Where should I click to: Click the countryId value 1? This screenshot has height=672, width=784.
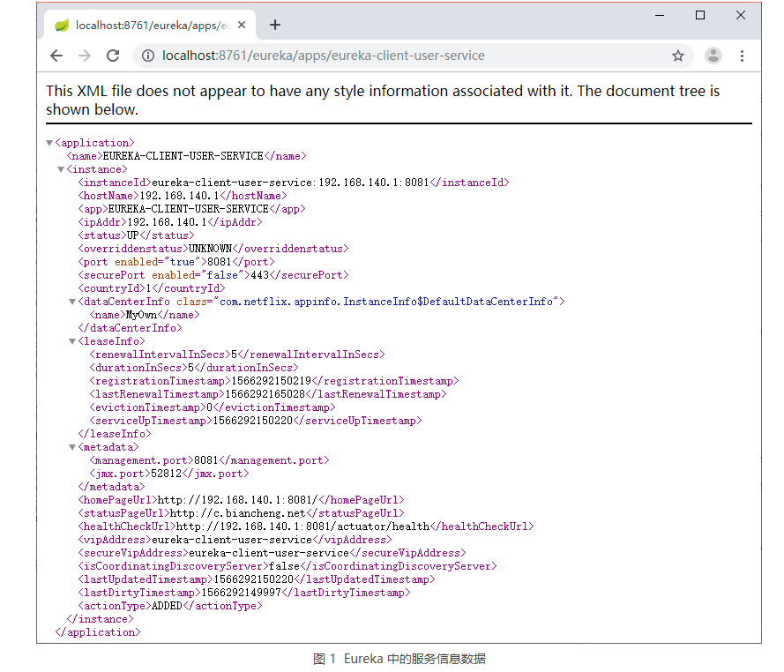click(x=148, y=288)
